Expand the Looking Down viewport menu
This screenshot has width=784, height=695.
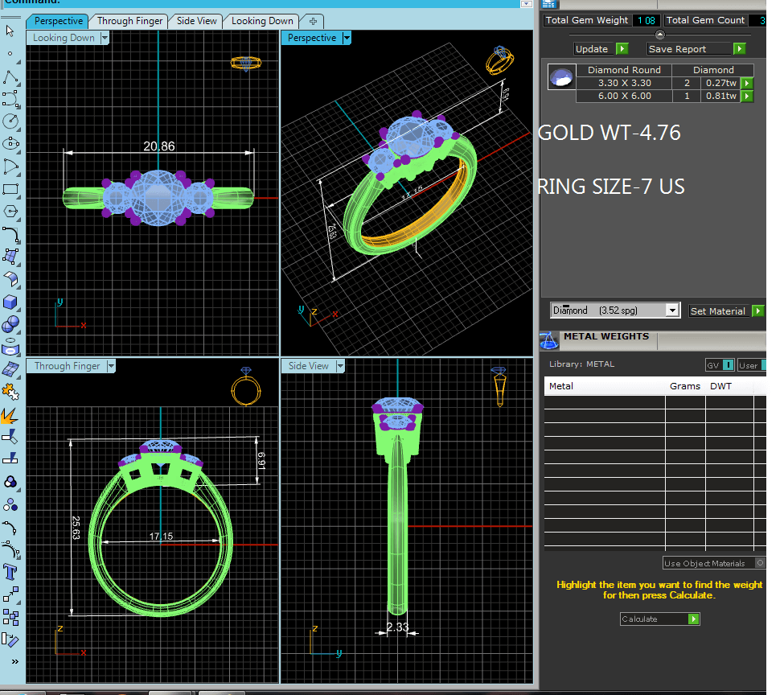tap(103, 38)
